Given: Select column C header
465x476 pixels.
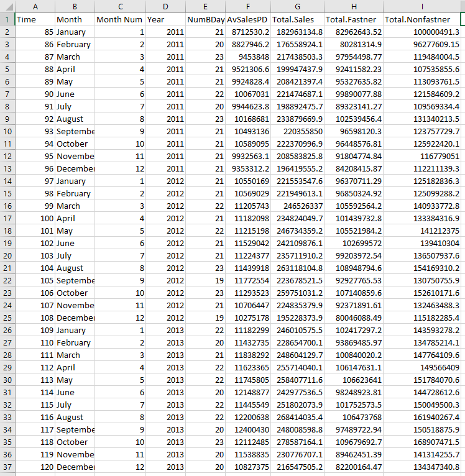Looking at the screenshot, I should pyautogui.click(x=120, y=6).
